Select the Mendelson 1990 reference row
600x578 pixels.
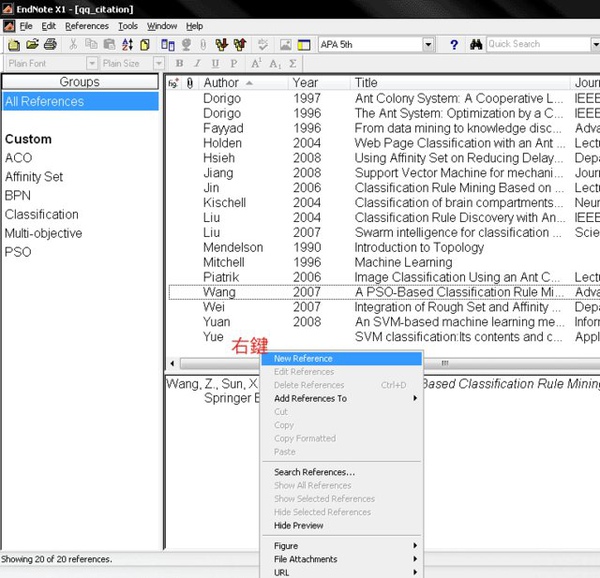(384, 247)
